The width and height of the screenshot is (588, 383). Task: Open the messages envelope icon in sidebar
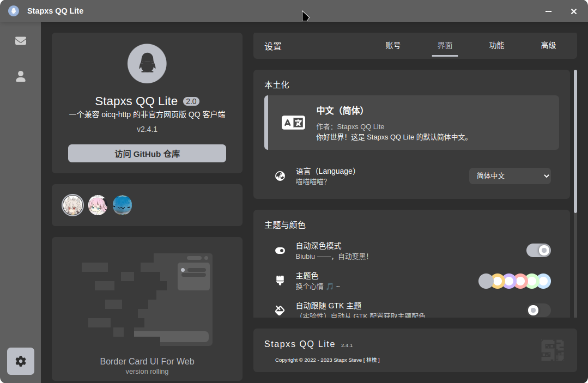click(x=21, y=41)
